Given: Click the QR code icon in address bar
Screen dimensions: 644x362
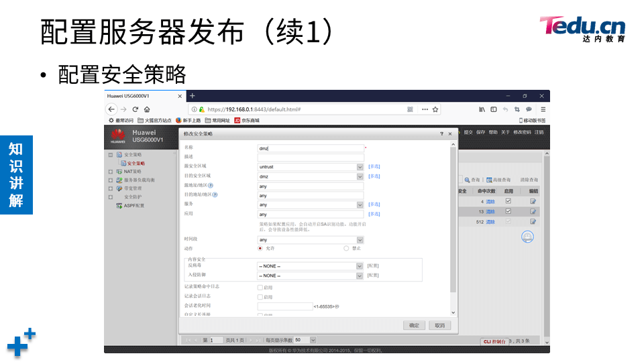Looking at the screenshot, I should pos(410,109).
